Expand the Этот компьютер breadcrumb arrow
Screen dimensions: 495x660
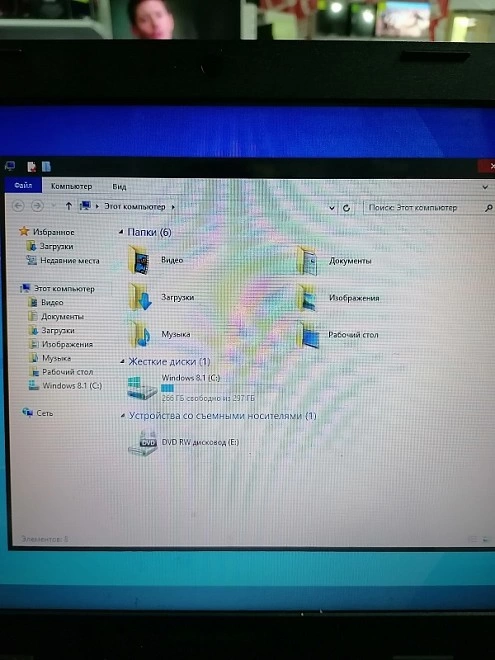173,207
